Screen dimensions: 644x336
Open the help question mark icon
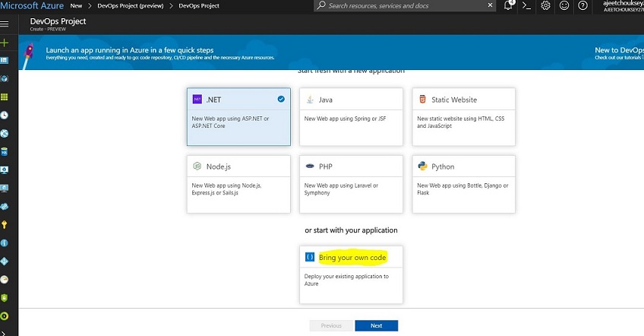[x=582, y=6]
